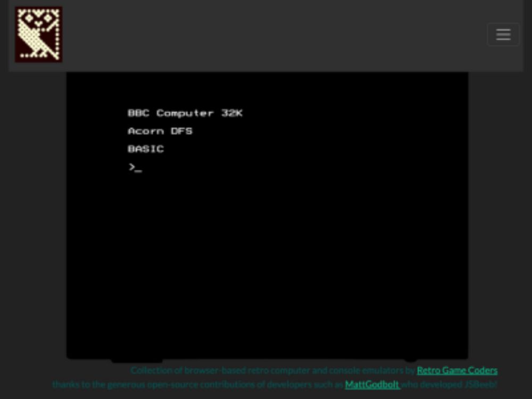Open the Retro Game Coders link
This screenshot has height=399, width=532.
tap(457, 370)
